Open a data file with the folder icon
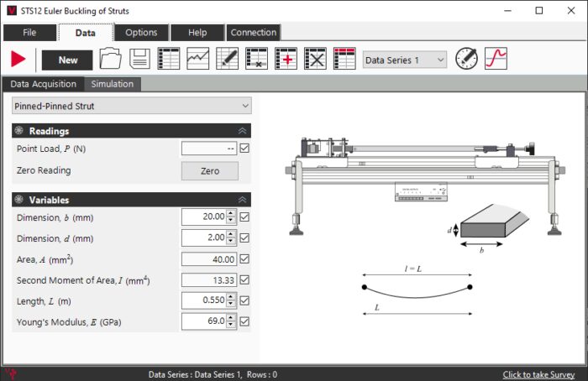 (110, 59)
